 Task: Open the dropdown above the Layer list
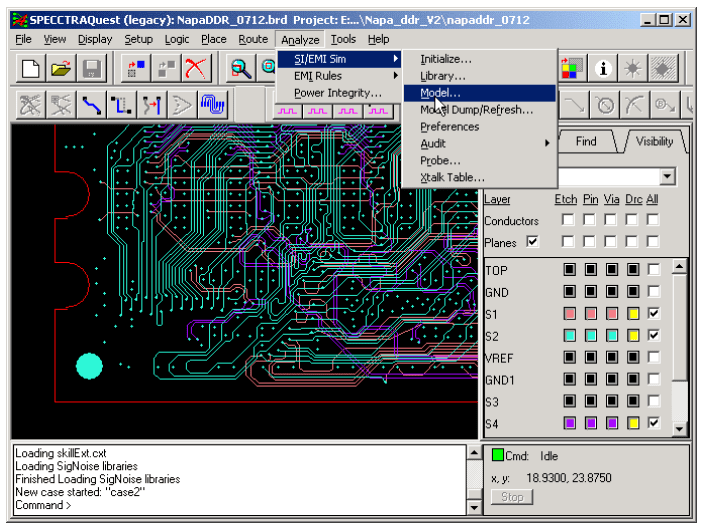click(666, 176)
